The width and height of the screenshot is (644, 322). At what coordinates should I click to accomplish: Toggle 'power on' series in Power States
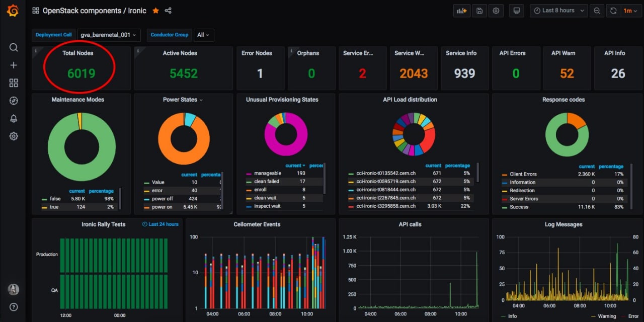(162, 207)
